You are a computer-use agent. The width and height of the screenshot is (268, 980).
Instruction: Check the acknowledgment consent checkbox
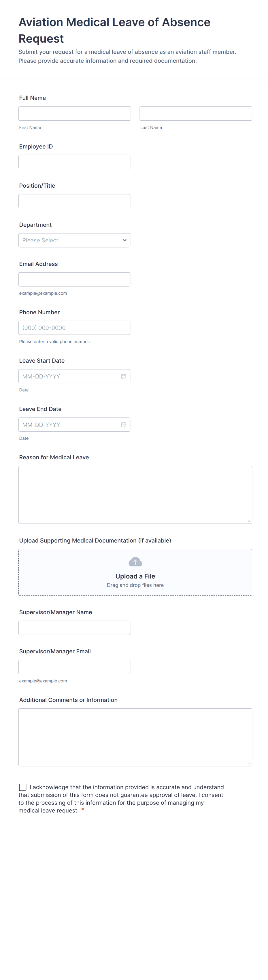coord(23,787)
